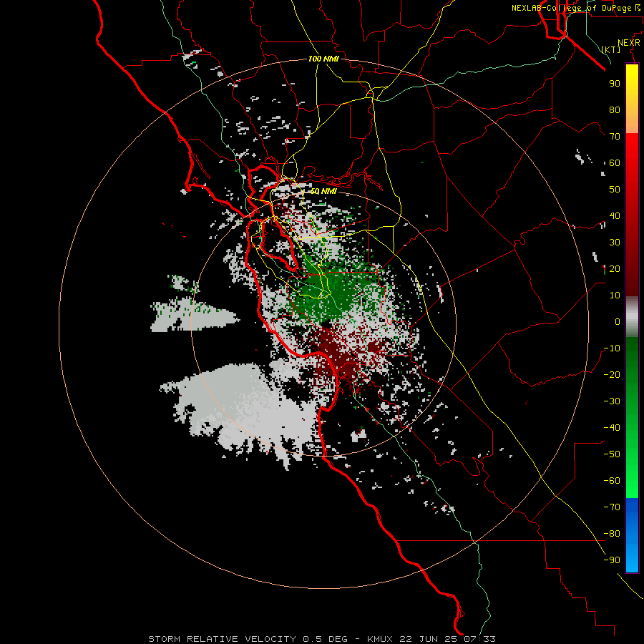Click the "50" value on the velocity scale
The image size is (644, 644).
point(615,190)
